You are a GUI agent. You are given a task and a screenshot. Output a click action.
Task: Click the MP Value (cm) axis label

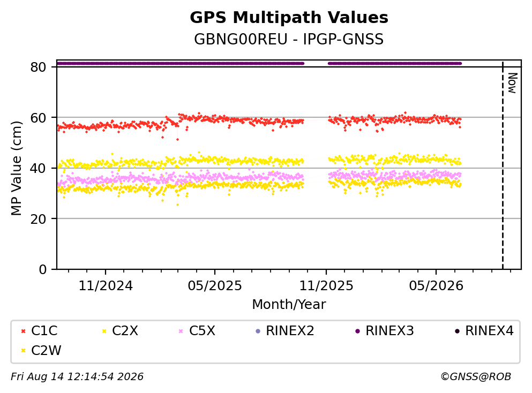[16, 169]
